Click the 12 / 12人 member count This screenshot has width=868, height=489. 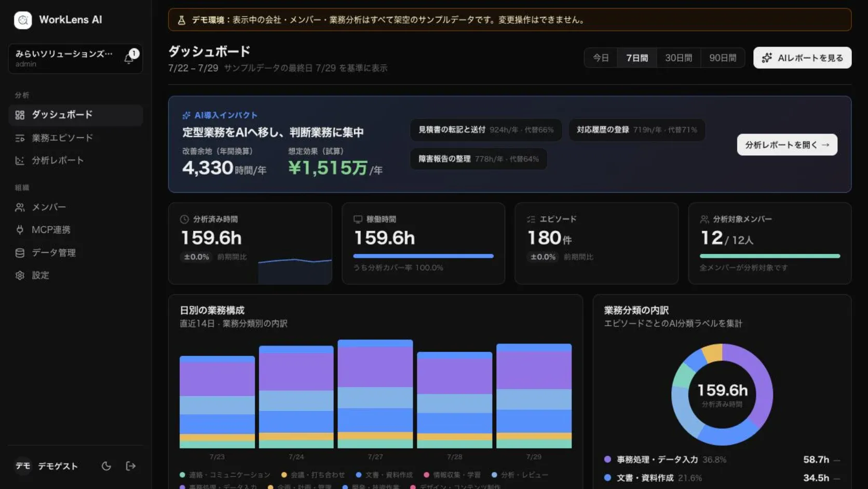(x=727, y=239)
